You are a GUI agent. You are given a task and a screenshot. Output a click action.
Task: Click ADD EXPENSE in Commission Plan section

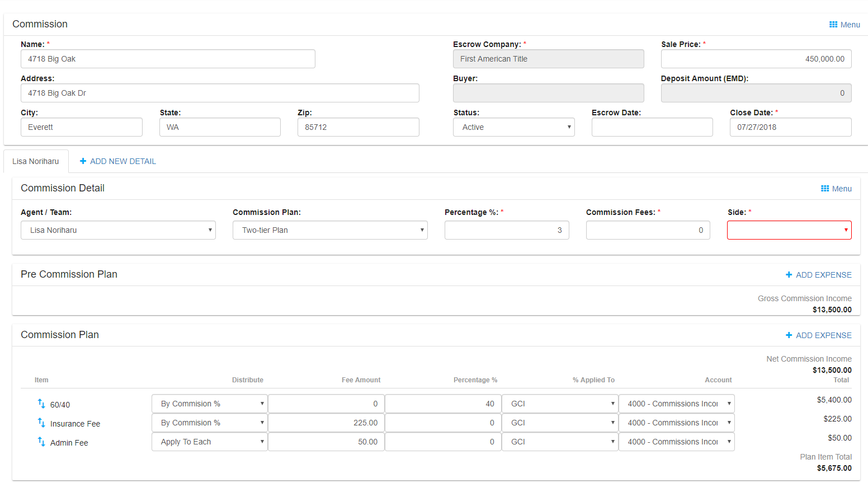[823, 335]
